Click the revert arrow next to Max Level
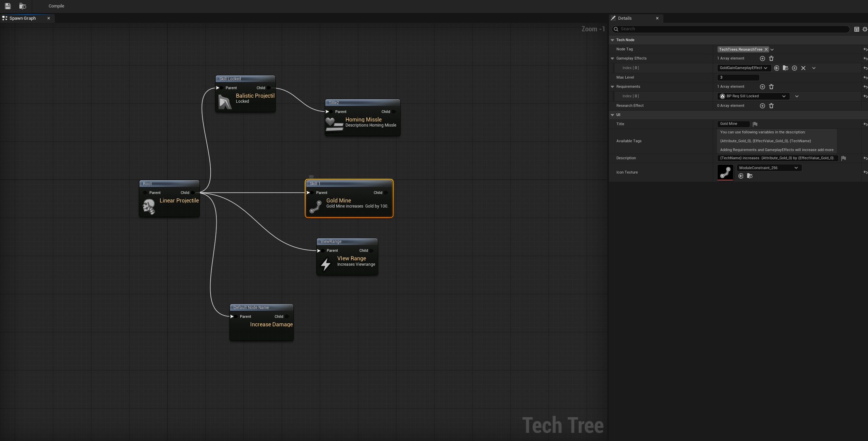This screenshot has height=441, width=868. (865, 77)
